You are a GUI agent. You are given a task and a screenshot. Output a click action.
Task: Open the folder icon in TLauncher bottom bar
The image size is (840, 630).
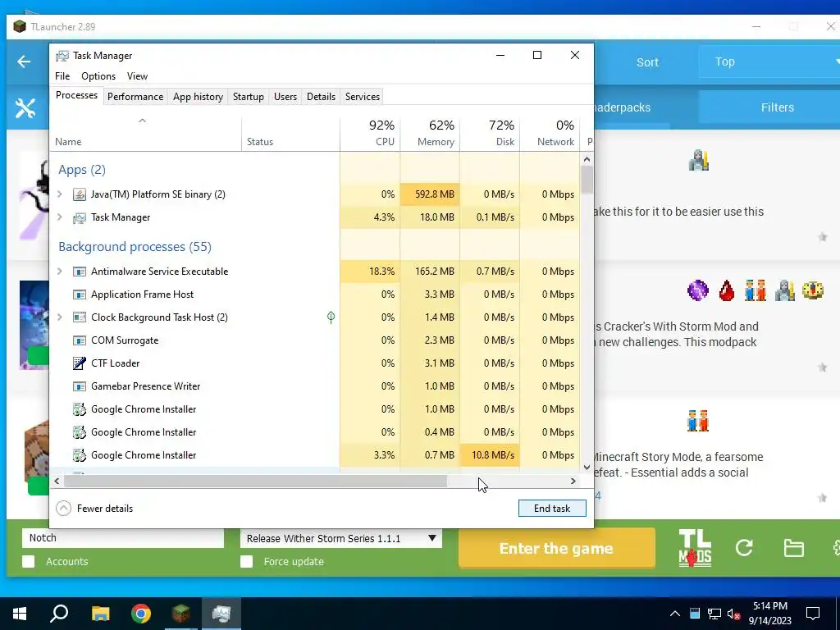click(793, 548)
